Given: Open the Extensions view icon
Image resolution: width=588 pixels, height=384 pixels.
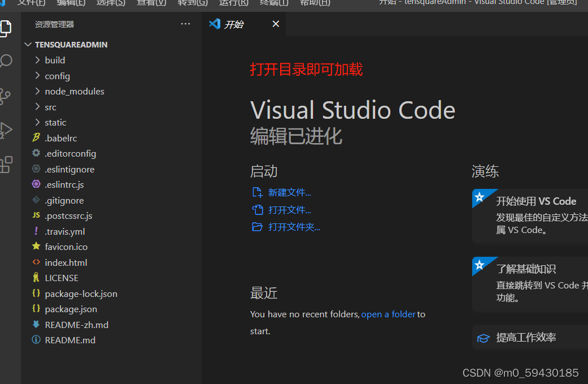Looking at the screenshot, I should (6, 165).
